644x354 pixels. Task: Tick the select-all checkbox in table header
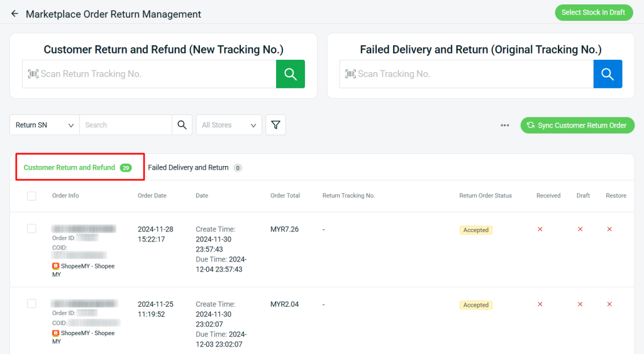(x=31, y=196)
